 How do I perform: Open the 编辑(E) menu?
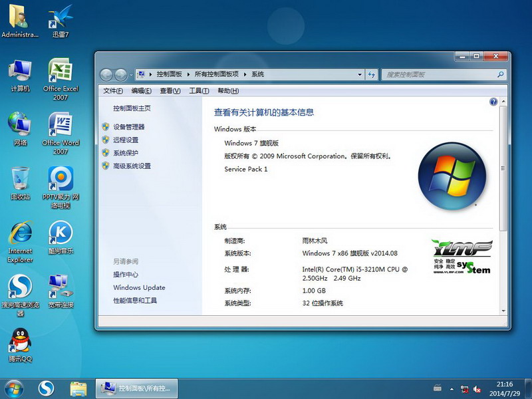pyautogui.click(x=141, y=90)
